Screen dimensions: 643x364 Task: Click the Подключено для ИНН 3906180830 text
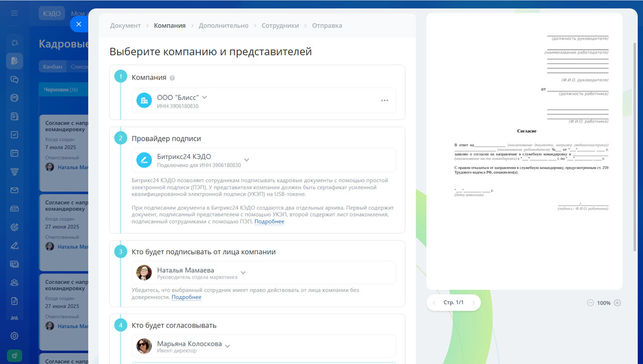199,165
